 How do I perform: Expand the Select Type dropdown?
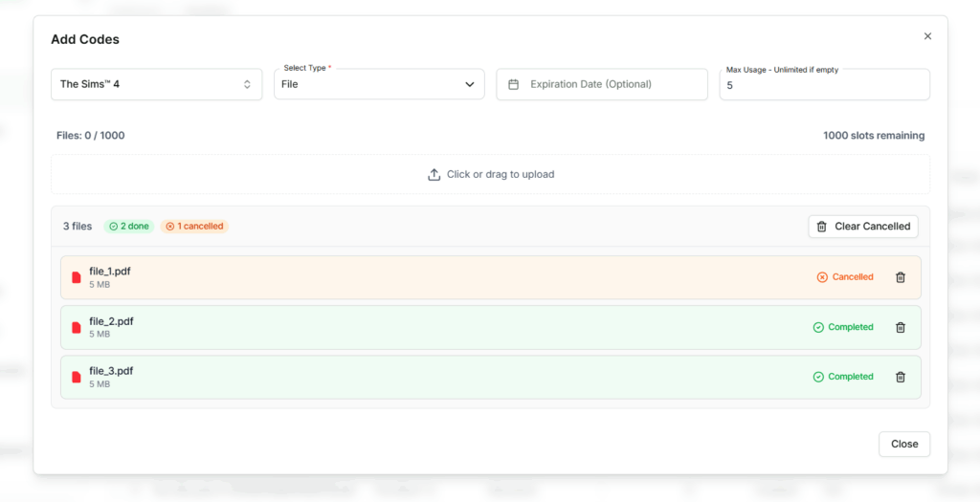tap(378, 84)
